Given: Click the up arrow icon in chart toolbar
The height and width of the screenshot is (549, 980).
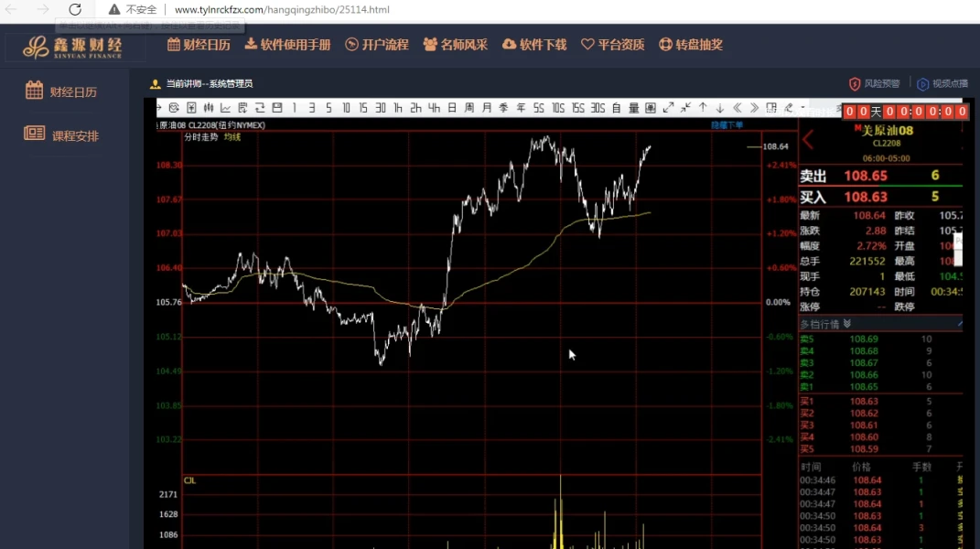Looking at the screenshot, I should click(x=703, y=108).
